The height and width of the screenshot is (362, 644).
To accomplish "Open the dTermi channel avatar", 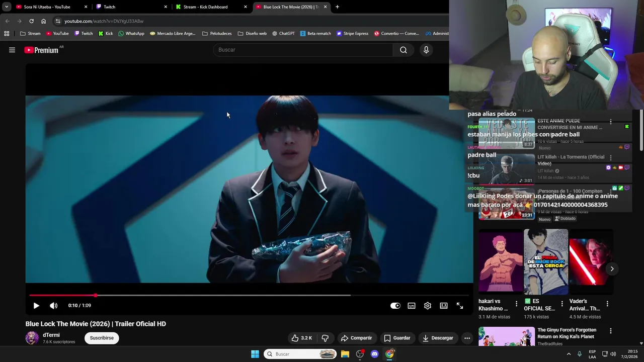I will tap(32, 338).
